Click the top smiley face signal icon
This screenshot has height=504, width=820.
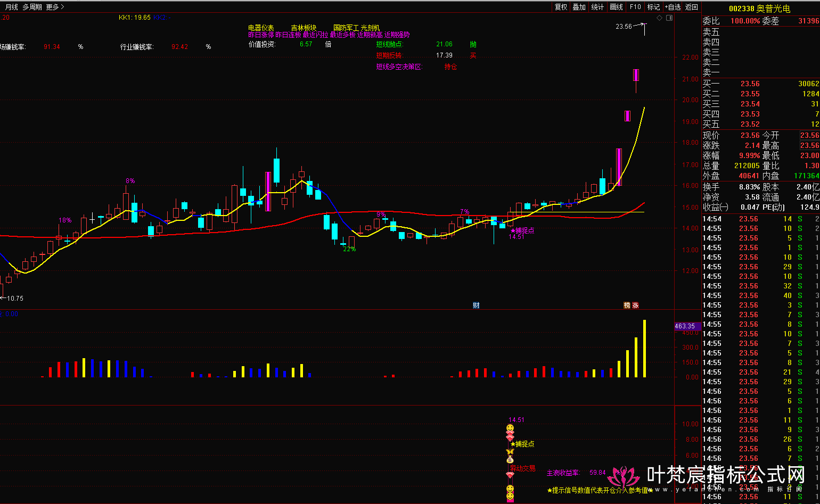tap(510, 428)
